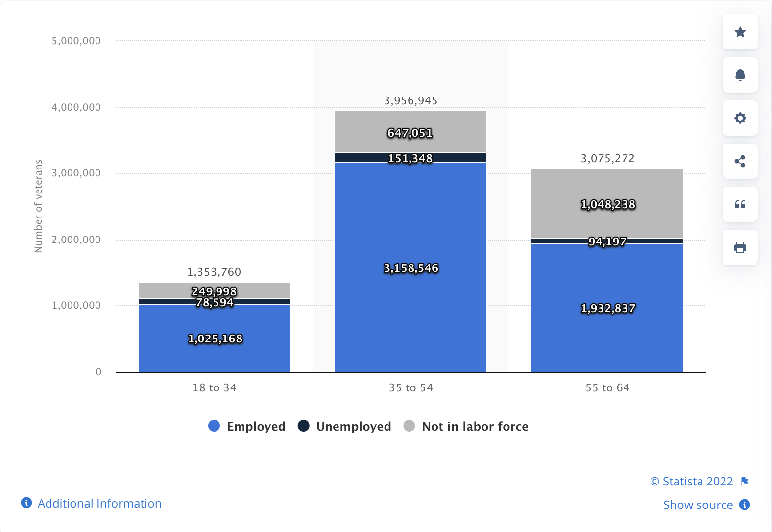The image size is (772, 532).
Task: Click employed bar segment labeled 1,932,837
Action: (607, 308)
